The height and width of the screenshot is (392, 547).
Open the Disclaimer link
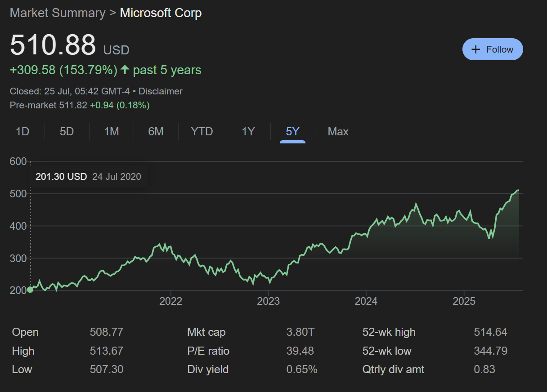pyautogui.click(x=161, y=91)
